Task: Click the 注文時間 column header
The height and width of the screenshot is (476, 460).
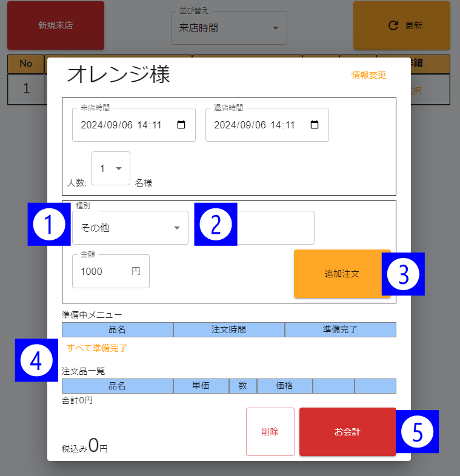Action: [x=228, y=330]
